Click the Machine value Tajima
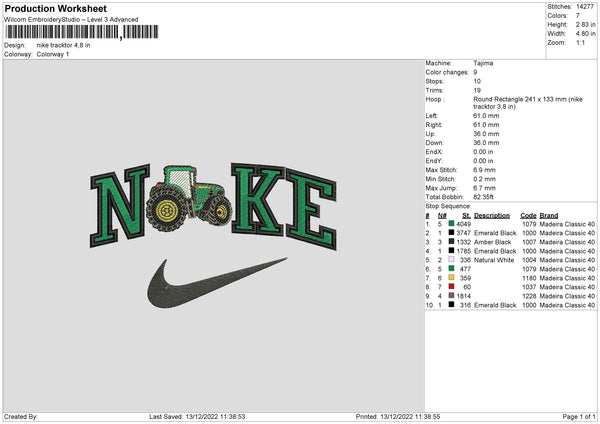The image size is (600, 424). 483,63
